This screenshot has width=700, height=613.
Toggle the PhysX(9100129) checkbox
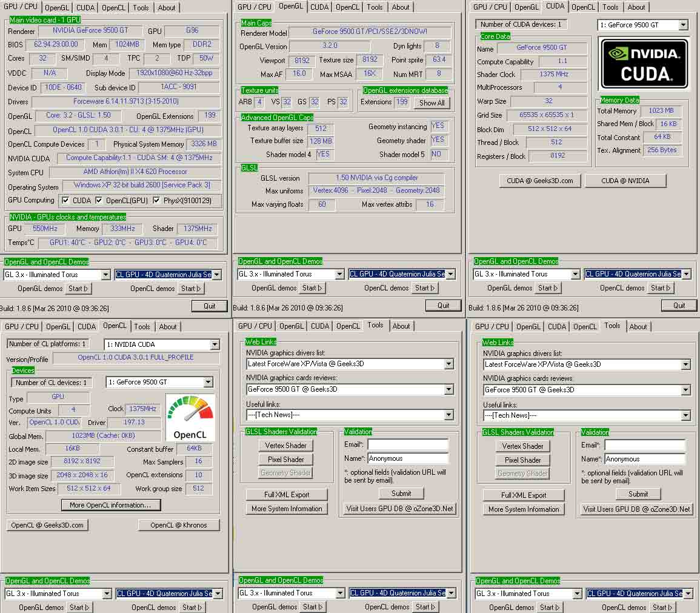click(x=156, y=201)
